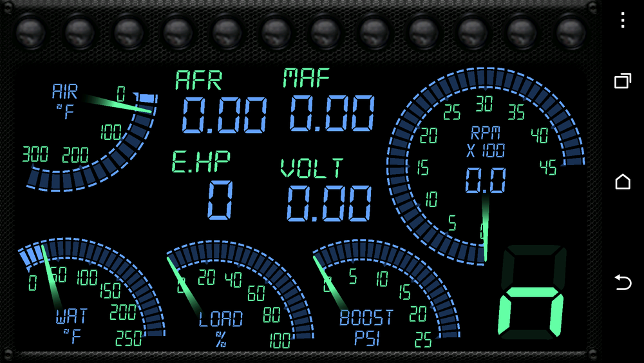
Task: Tap the Android recent apps button
Action: (623, 81)
